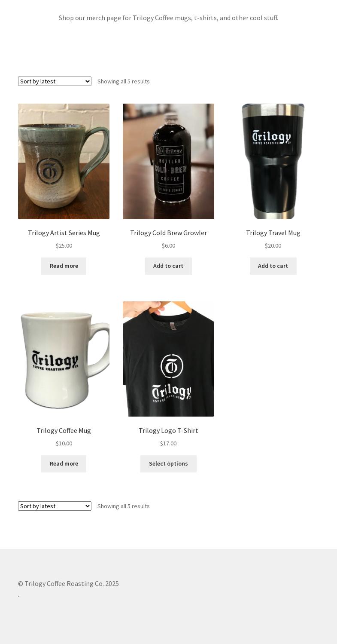Open the Trilogy Artist Series Mug title link

pyautogui.click(x=64, y=233)
